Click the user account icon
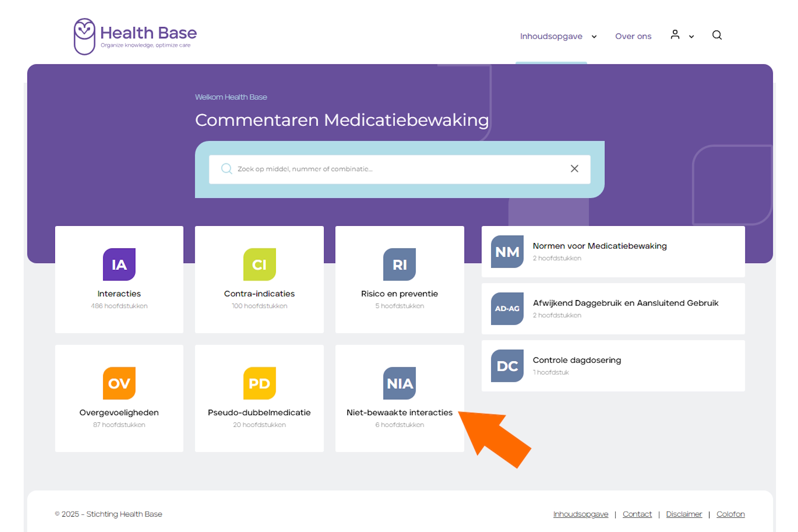 click(x=675, y=35)
